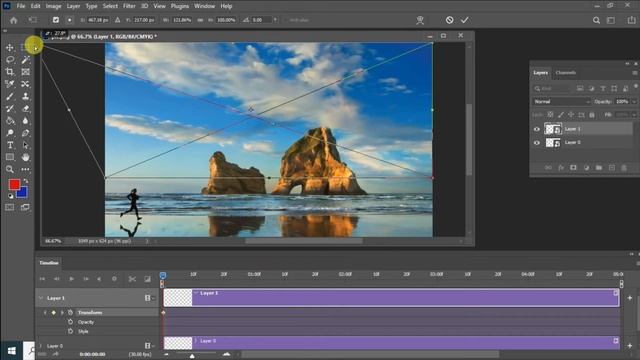The height and width of the screenshot is (360, 640).
Task: Cancel the transform in options bar
Action: [449, 20]
